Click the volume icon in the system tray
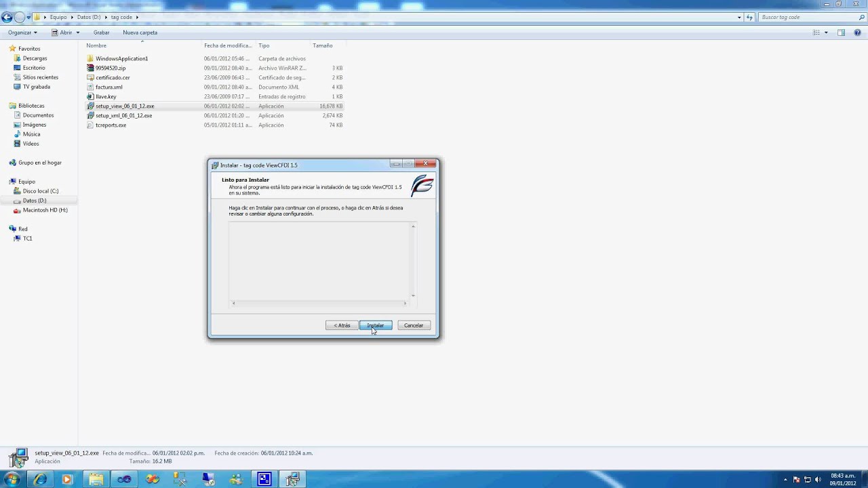This screenshot has height=488, width=868. point(818,479)
